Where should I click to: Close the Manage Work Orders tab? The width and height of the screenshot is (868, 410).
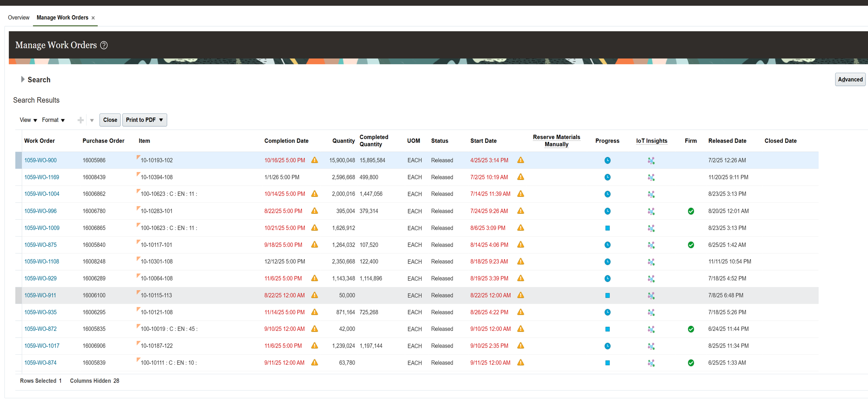(x=93, y=18)
